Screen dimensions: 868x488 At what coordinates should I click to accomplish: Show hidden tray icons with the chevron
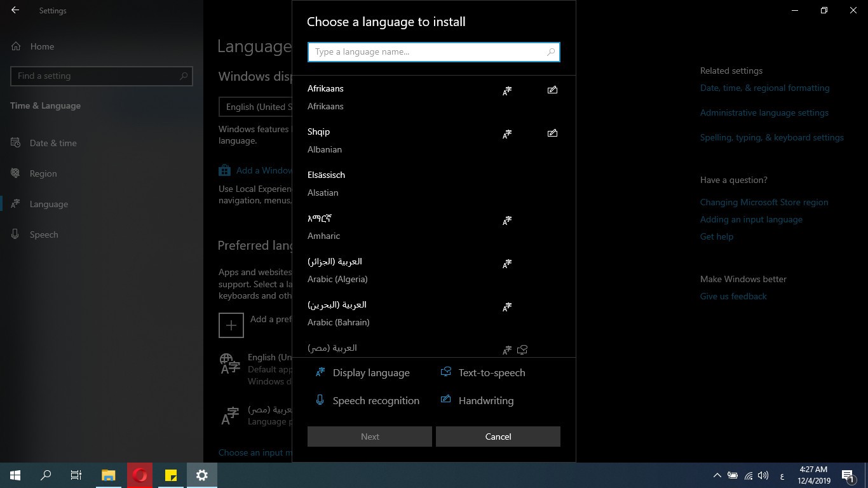tap(717, 475)
